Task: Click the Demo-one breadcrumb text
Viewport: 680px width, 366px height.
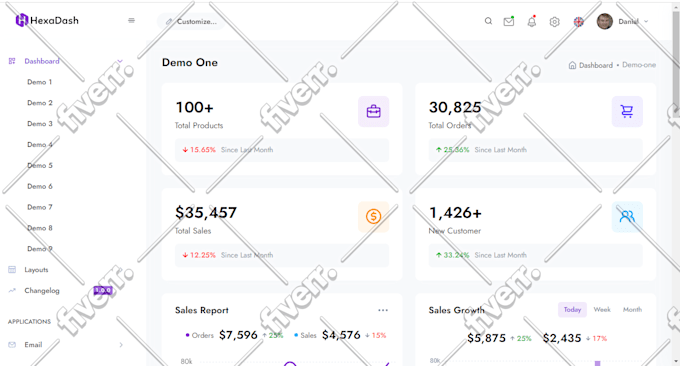Action: pyautogui.click(x=639, y=65)
